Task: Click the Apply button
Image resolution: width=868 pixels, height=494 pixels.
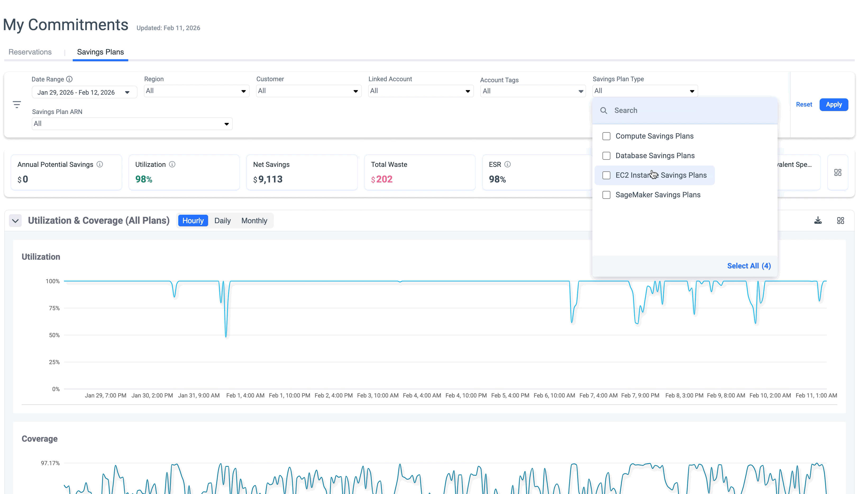Action: 833,104
